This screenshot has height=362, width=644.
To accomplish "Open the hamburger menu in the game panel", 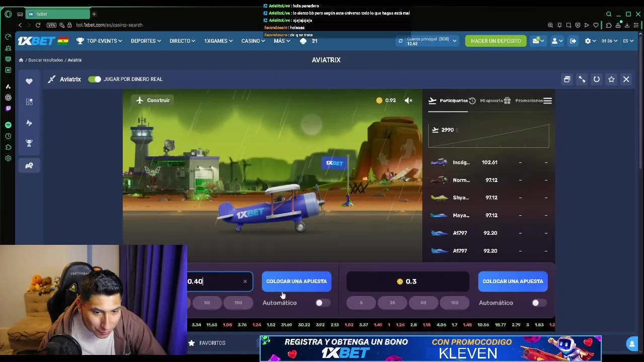I will [547, 101].
